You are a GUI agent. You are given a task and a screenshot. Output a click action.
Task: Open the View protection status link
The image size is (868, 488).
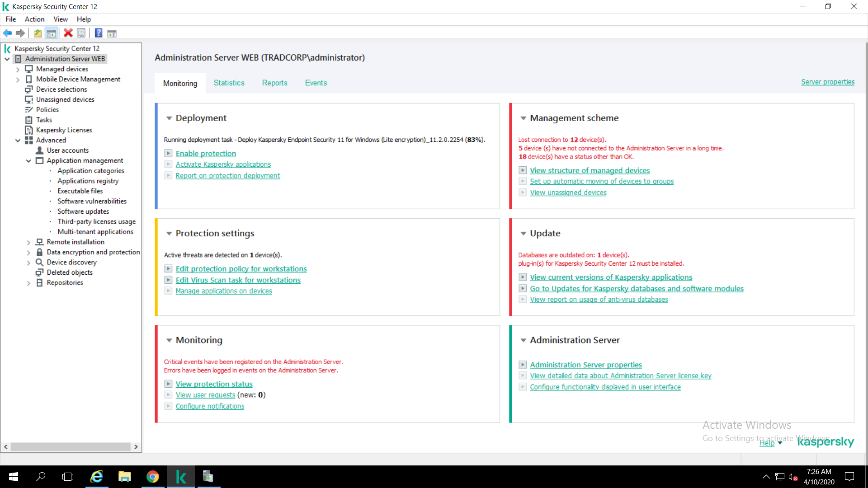coord(214,384)
